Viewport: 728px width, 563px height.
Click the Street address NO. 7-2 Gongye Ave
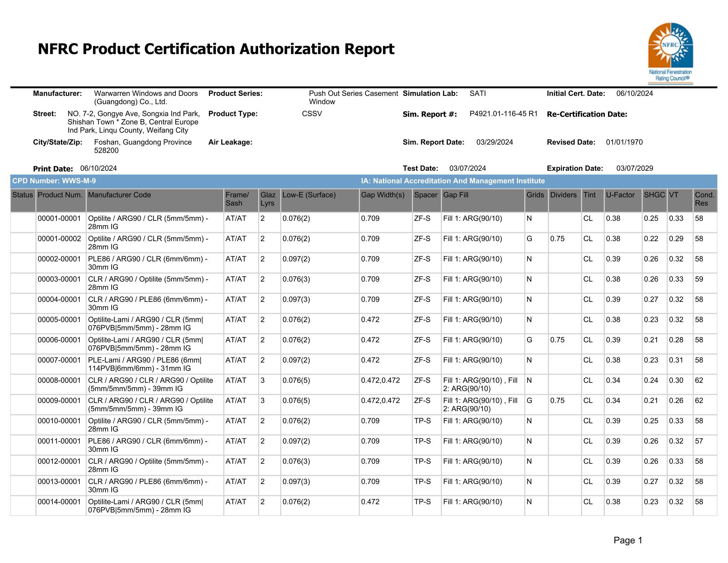[134, 122]
